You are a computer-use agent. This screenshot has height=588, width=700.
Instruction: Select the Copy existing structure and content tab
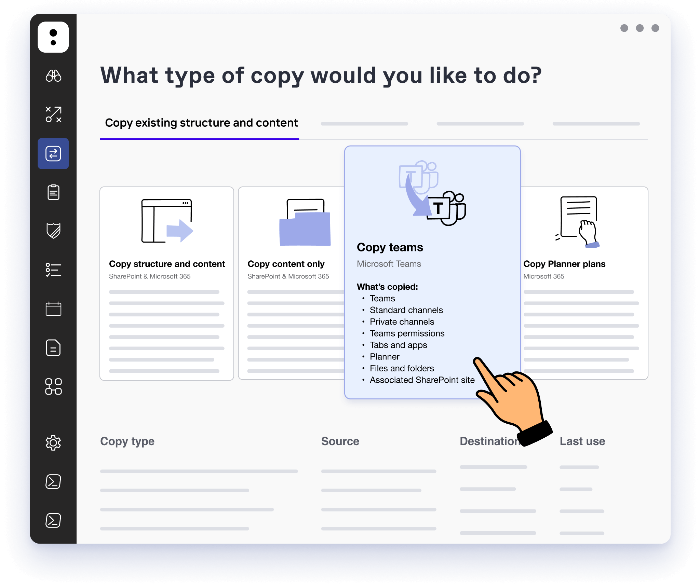pos(201,123)
